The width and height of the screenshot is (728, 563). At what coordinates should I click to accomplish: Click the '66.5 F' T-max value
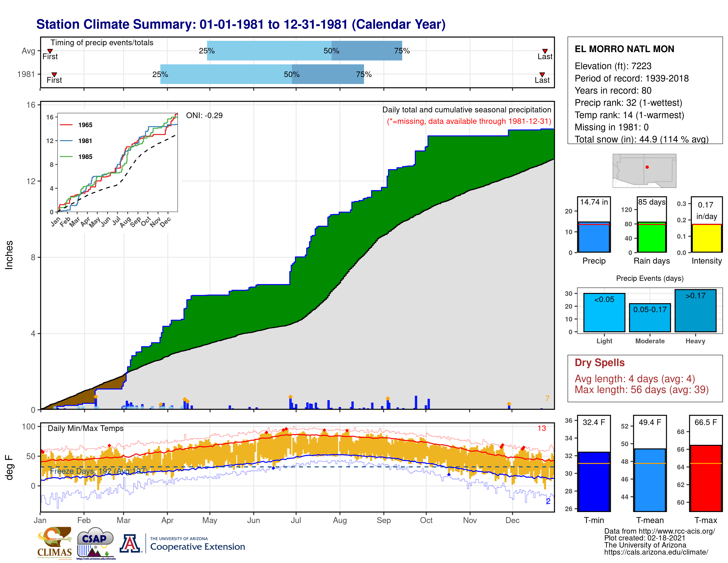click(706, 422)
